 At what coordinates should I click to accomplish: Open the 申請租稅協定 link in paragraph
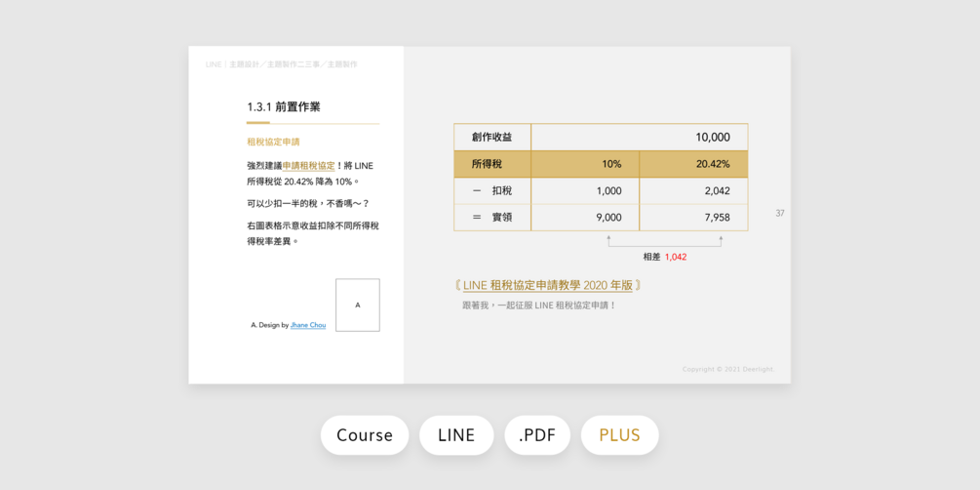308,166
